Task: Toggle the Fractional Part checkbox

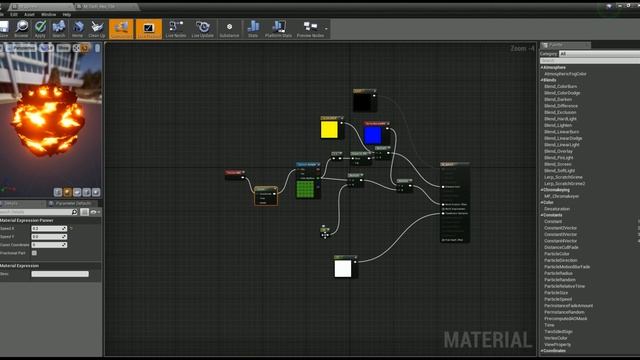Action: click(x=34, y=253)
